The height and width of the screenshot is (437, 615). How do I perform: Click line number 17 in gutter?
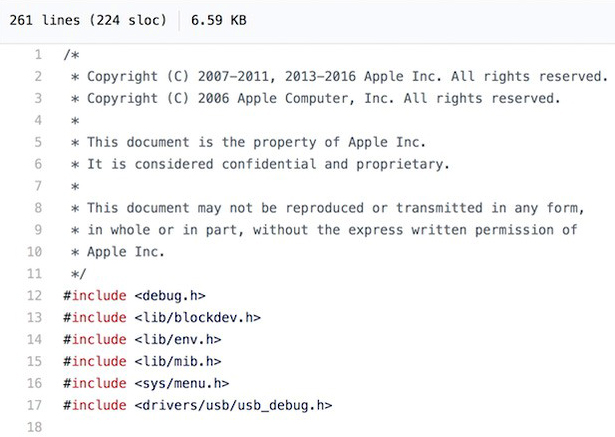[35, 405]
